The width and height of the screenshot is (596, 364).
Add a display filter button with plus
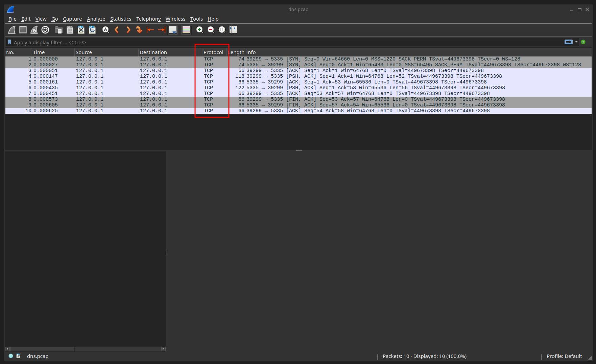(583, 42)
